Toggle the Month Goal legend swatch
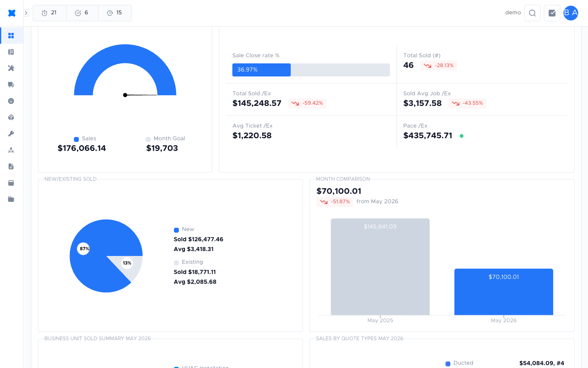This screenshot has width=588, height=368. click(148, 139)
